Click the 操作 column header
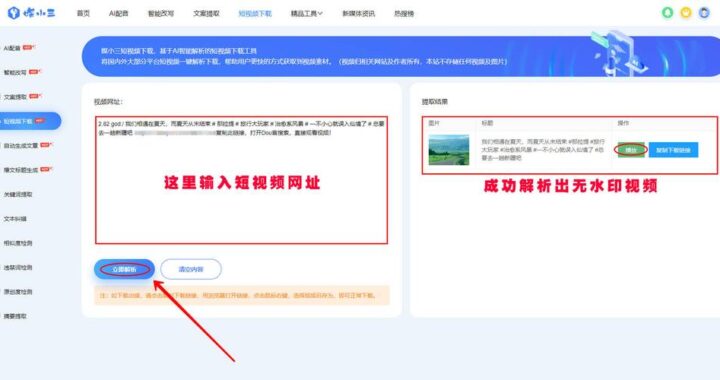 [623, 123]
